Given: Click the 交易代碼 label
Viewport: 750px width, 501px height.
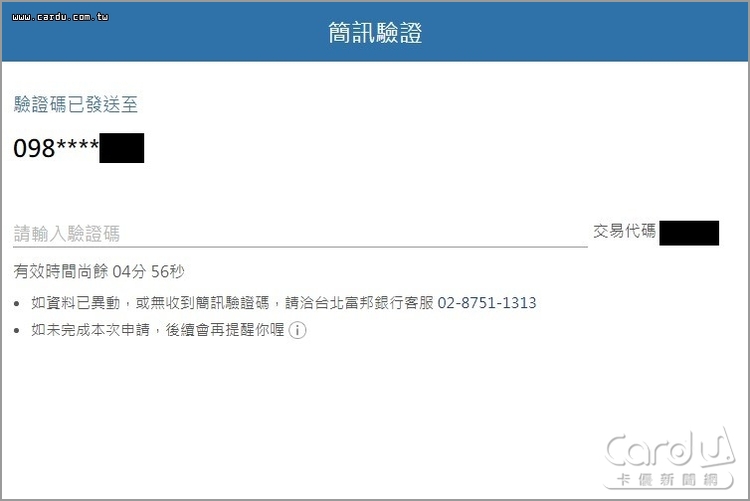Looking at the screenshot, I should coord(624,231).
